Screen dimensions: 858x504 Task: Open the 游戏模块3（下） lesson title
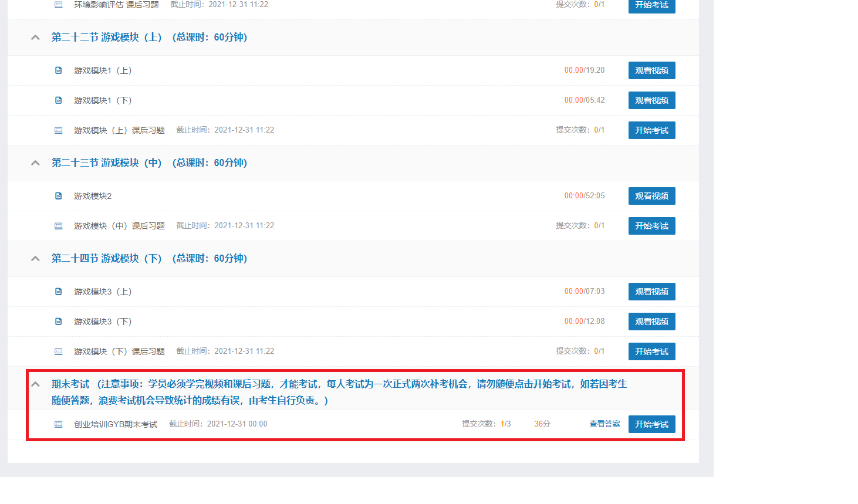(103, 322)
